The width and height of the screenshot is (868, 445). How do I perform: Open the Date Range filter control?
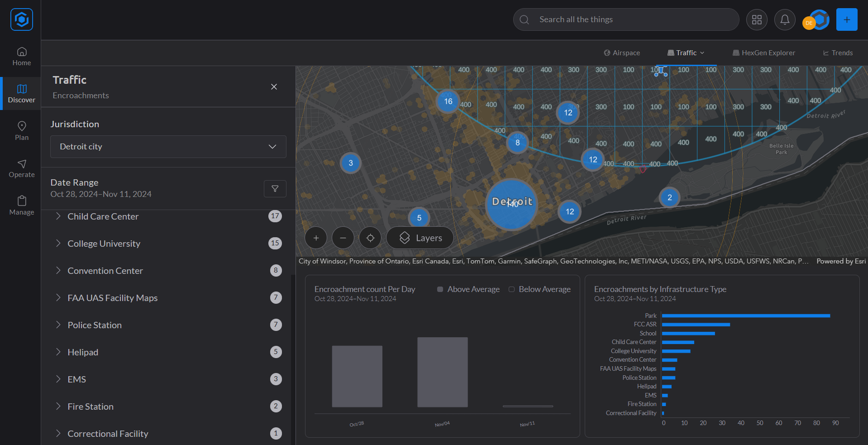275,188
